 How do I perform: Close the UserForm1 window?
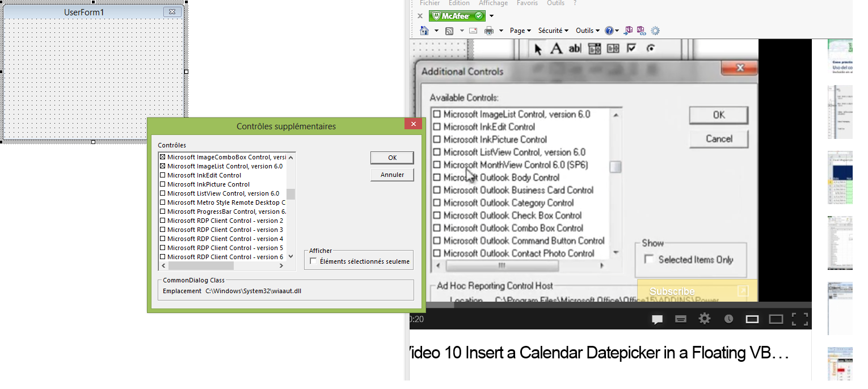(172, 12)
